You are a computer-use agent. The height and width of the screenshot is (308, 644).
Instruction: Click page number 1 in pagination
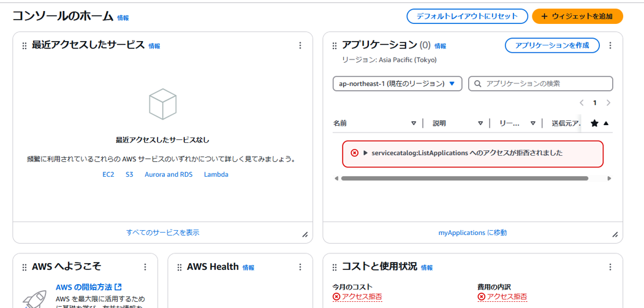(x=594, y=103)
